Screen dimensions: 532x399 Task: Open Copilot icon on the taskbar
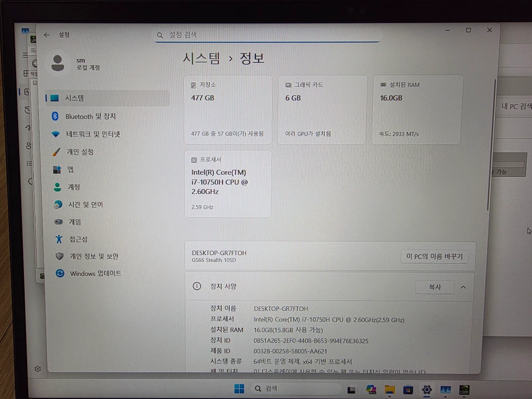tap(371, 389)
